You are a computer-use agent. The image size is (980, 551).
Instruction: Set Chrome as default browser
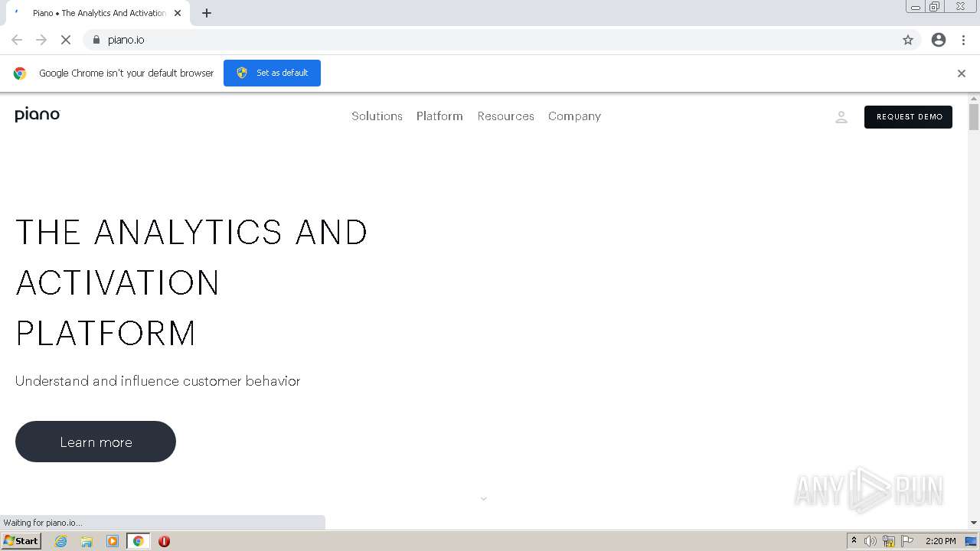tap(272, 73)
